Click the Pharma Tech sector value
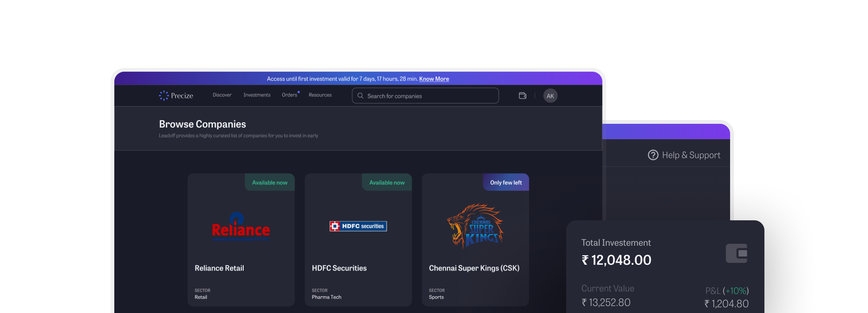 point(326,297)
